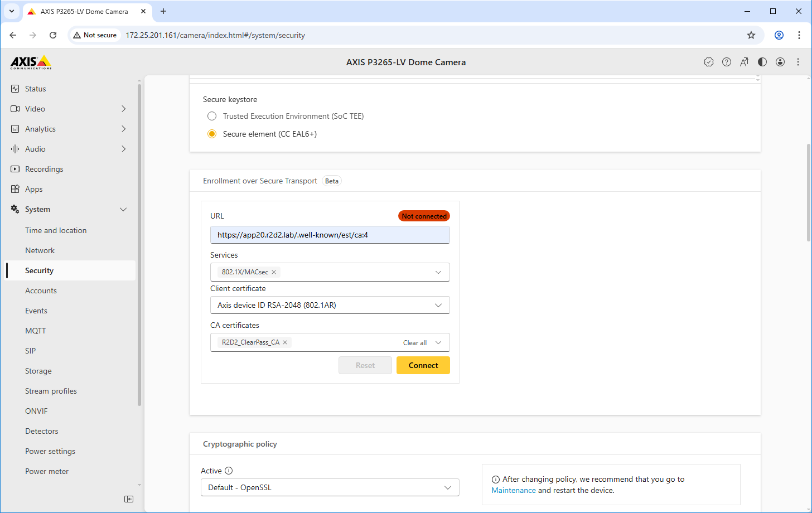Open the help question mark icon
This screenshot has width=812, height=513.
tap(727, 62)
